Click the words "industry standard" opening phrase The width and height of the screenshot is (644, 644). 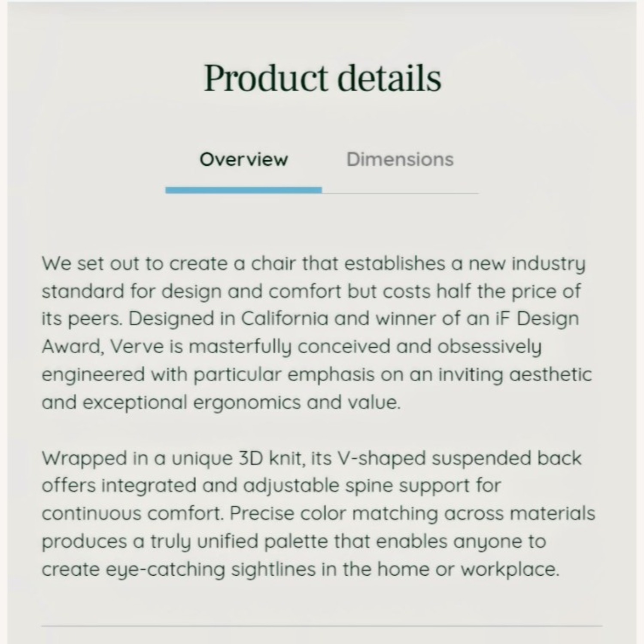(x=548, y=264)
